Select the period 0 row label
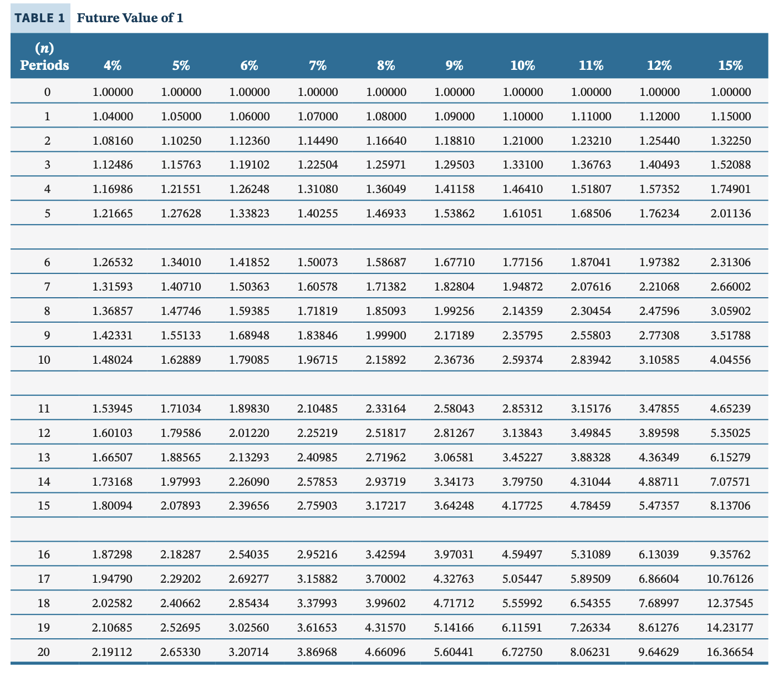 (x=47, y=91)
